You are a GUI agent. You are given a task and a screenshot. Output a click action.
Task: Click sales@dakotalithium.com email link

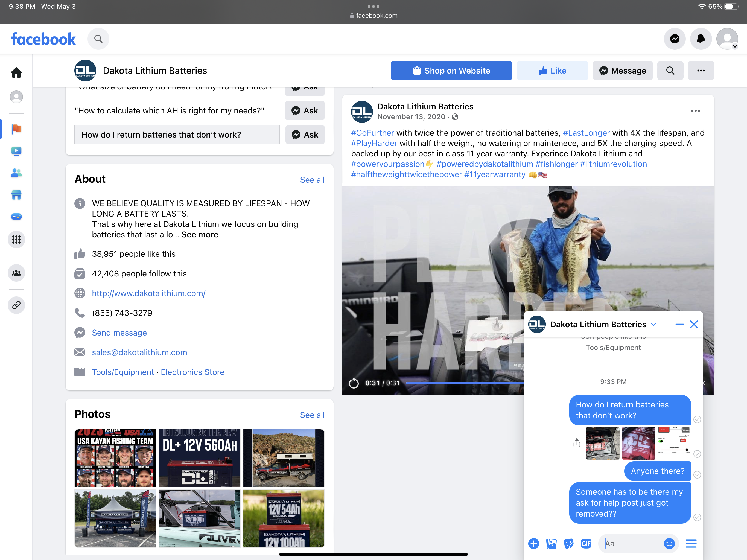pyautogui.click(x=139, y=352)
